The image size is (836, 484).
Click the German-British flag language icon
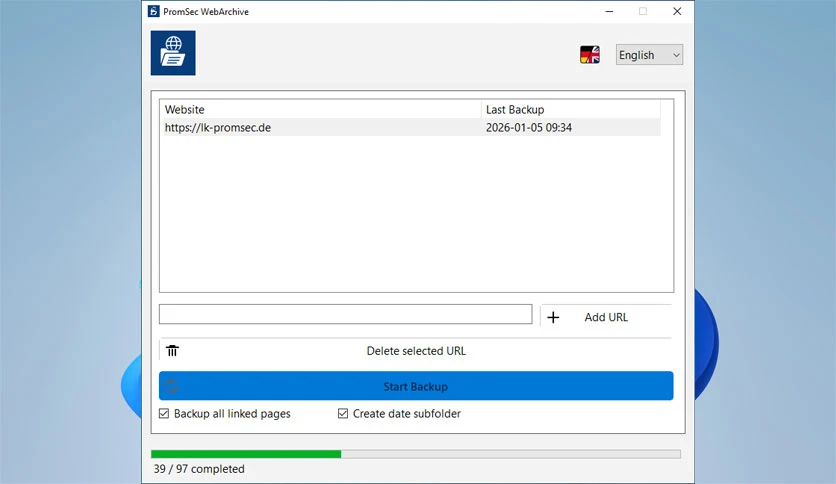tap(590, 54)
